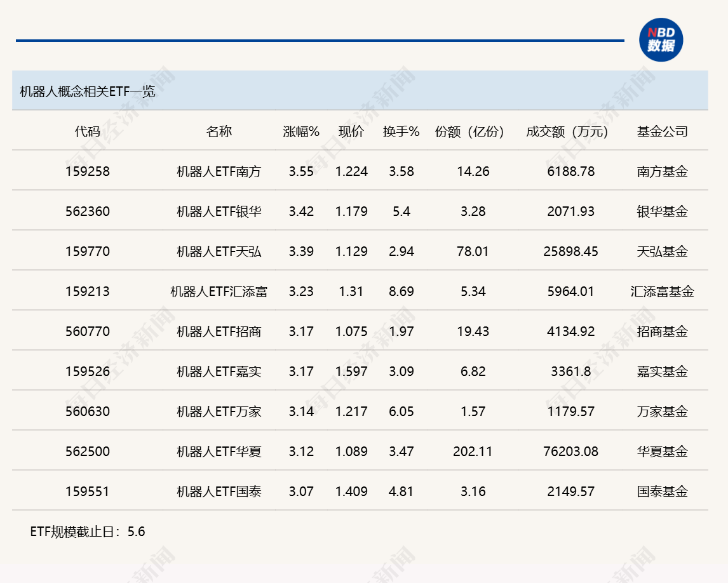This screenshot has height=583, width=728.
Task: Select code 159526
Action: [87, 371]
